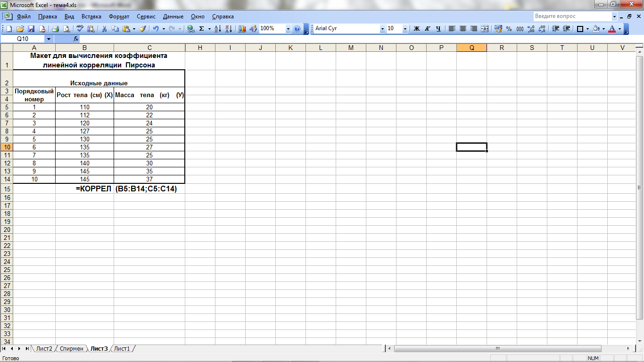The image size is (644, 362).
Task: Apply Borders button to selection
Action: 580,29
